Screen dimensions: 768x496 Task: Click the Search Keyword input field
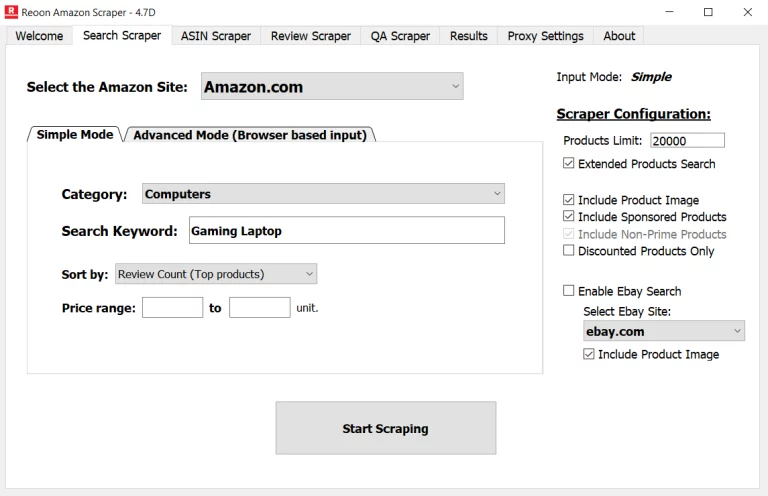tap(347, 230)
